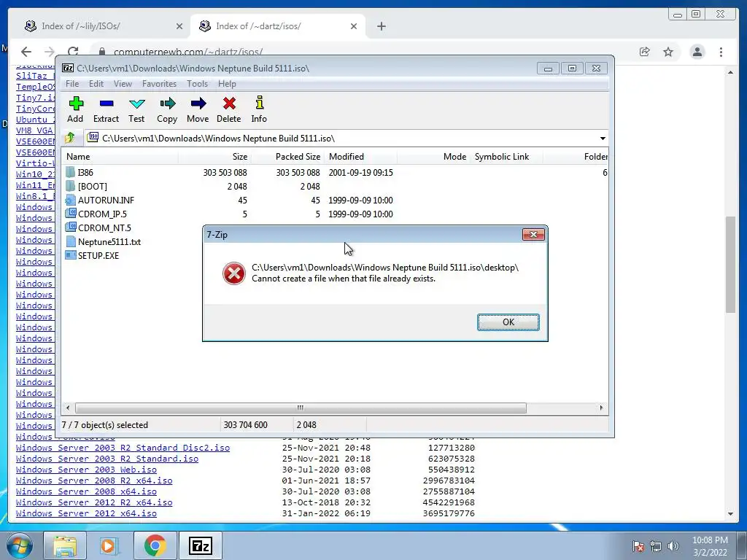The width and height of the screenshot is (747, 560).
Task: Sort by the Modified column header
Action: 360,157
